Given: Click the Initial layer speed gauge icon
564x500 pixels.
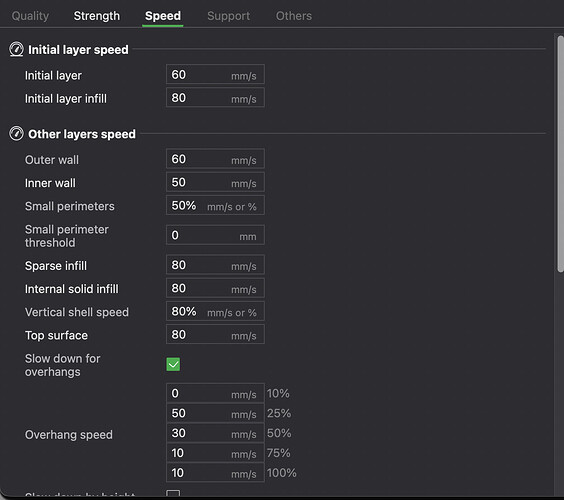Looking at the screenshot, I should tap(17, 50).
